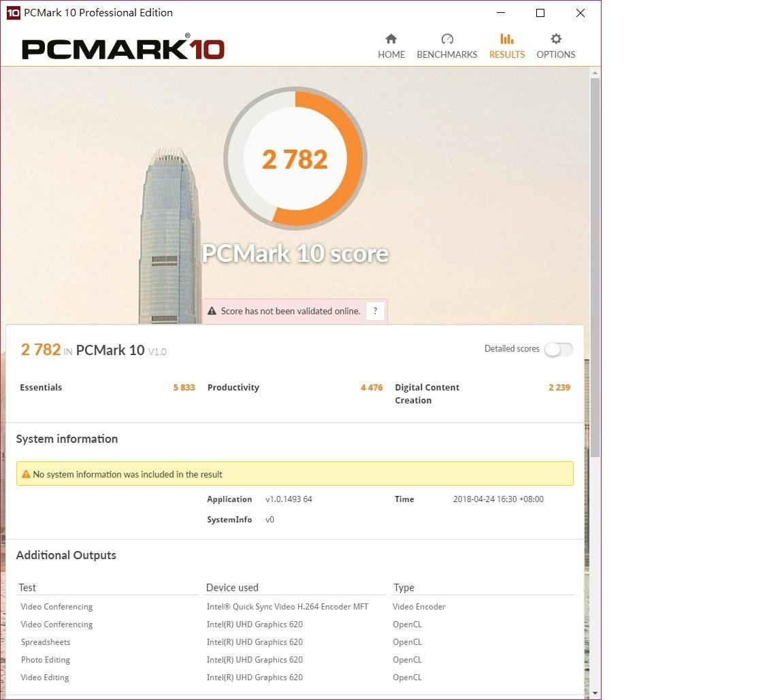Click the yellow warning icon in system information

[x=26, y=473]
